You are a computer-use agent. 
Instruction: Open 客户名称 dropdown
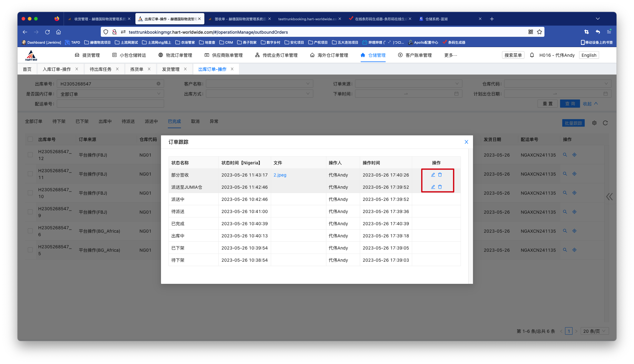click(x=259, y=84)
